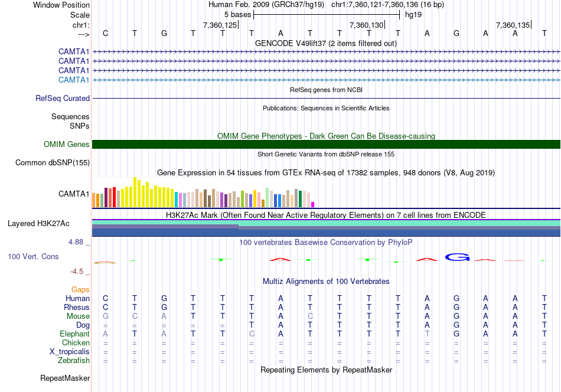Screen dimensions: 561x392
Task: Select the Rhesus alignment row label
Action: [77, 307]
